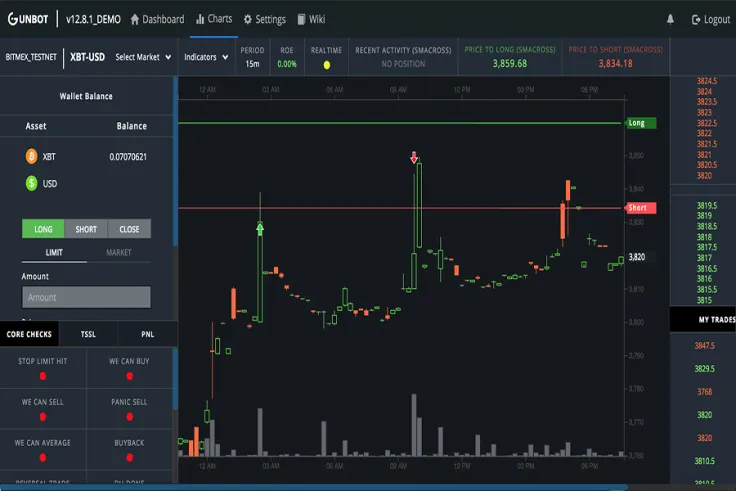Switch to the TSSL tab

tap(88, 334)
